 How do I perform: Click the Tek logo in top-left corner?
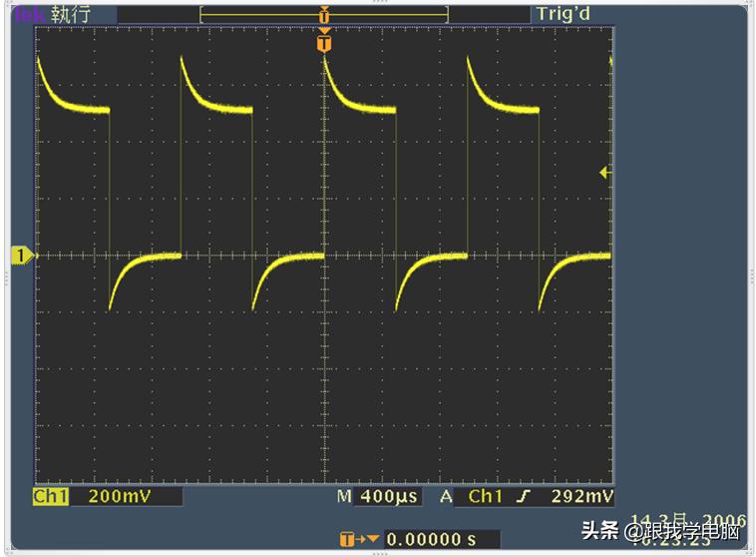coord(30,14)
